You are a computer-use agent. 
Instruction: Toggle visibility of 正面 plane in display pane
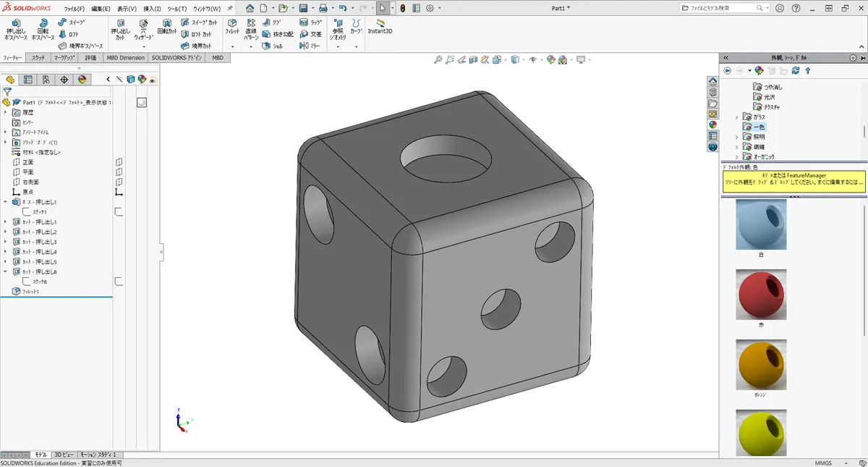point(119,162)
